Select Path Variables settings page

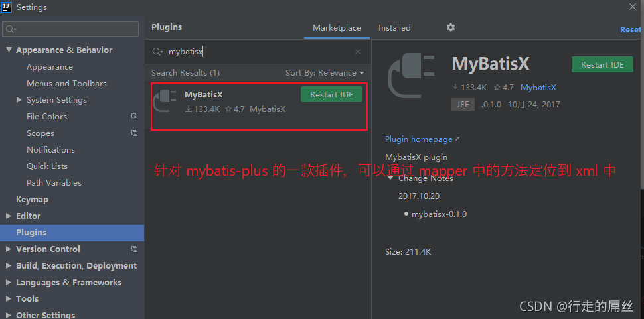54,183
